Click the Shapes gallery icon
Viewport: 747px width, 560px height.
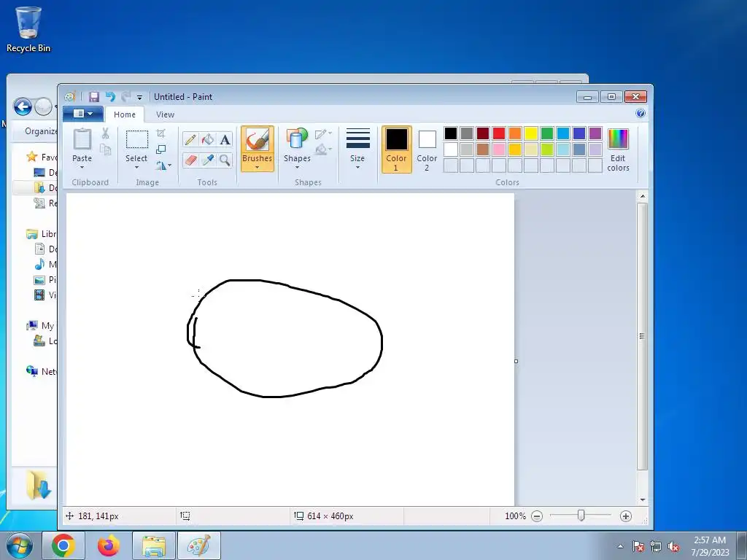click(298, 139)
